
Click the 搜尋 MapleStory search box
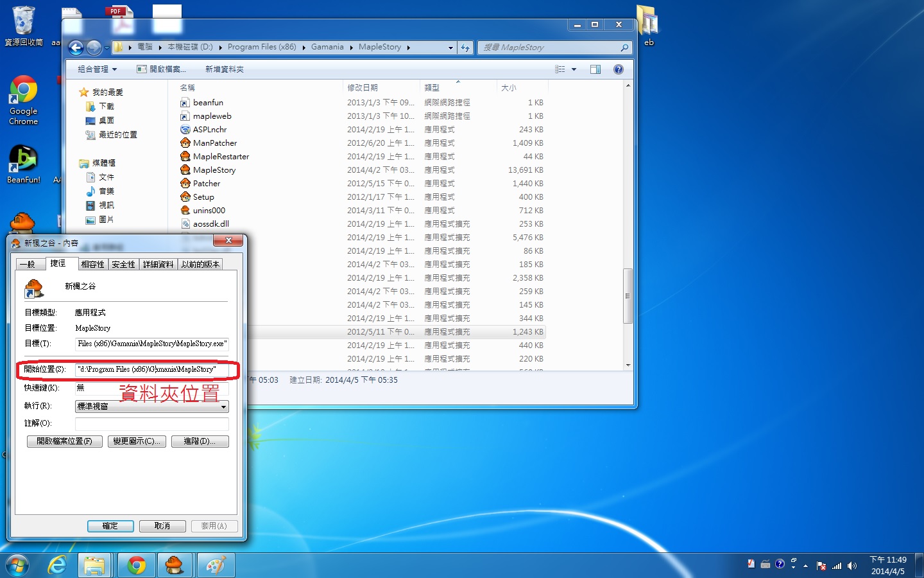point(555,48)
